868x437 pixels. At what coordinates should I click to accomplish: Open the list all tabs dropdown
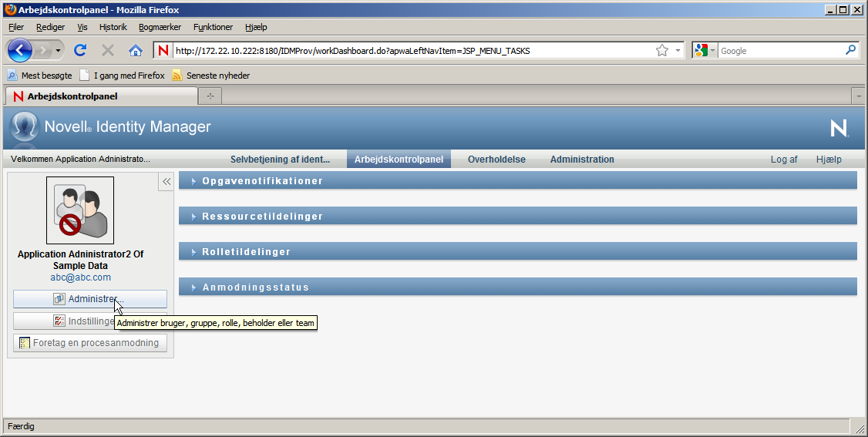pyautogui.click(x=859, y=96)
